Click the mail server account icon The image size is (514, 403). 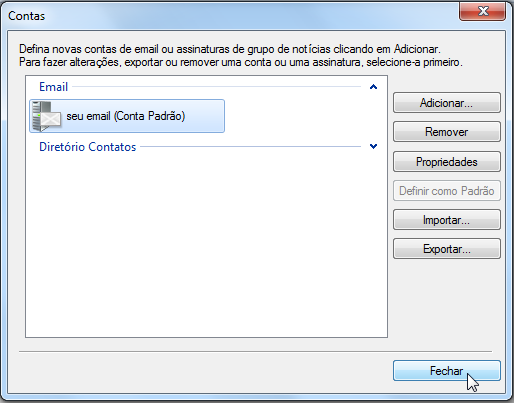click(x=47, y=116)
